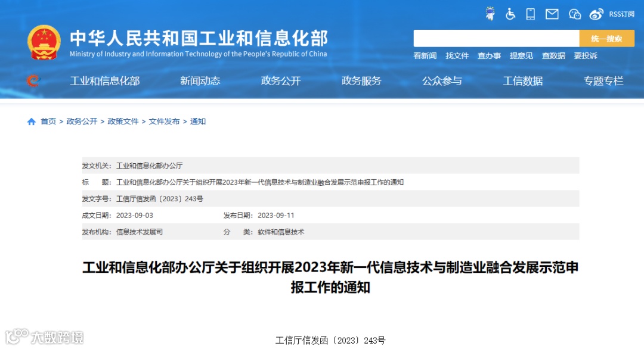The height and width of the screenshot is (349, 644).
Task: Open the 政务公开 nav menu
Action: pos(281,81)
